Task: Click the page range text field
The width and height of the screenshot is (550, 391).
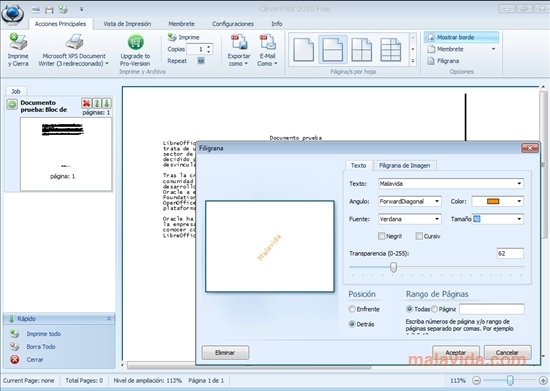Action: (x=492, y=309)
